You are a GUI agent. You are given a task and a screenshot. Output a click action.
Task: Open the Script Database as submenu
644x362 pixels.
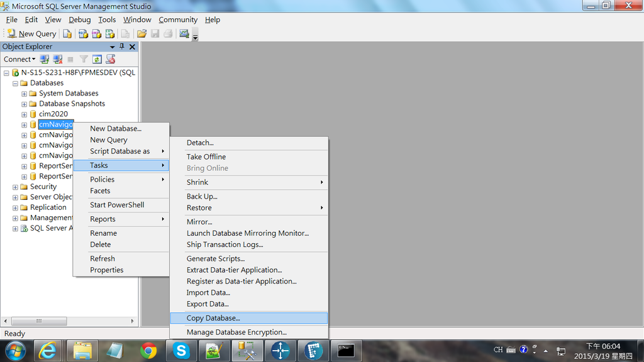point(121,151)
